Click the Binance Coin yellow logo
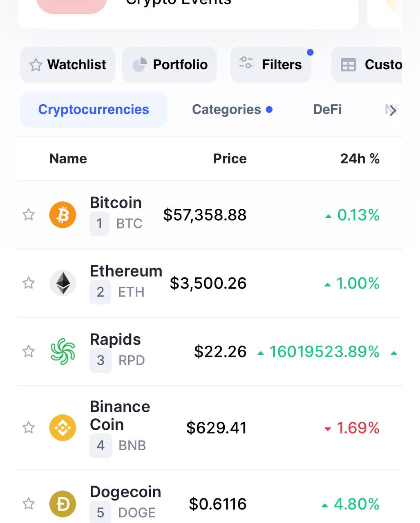 [x=63, y=428]
